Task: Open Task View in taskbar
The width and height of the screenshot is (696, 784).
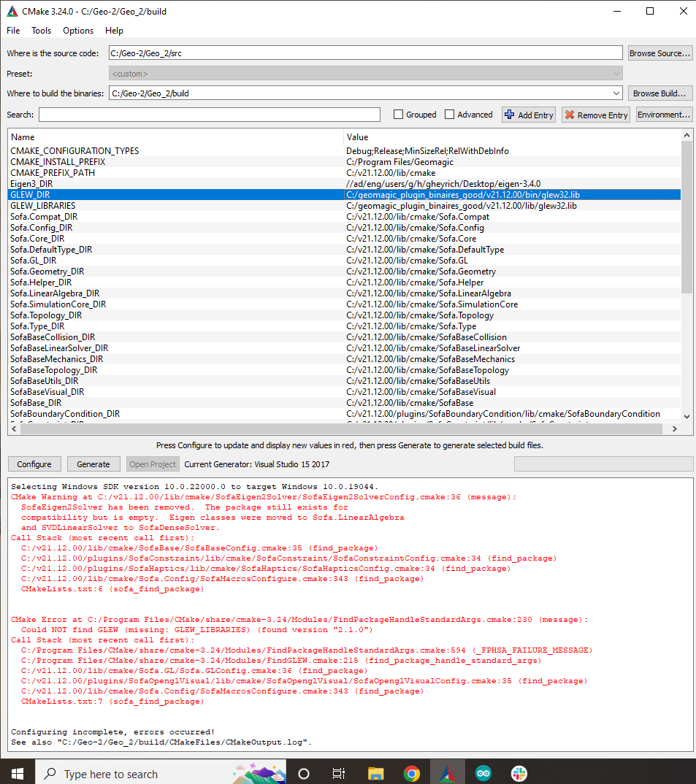Action: [x=339, y=774]
